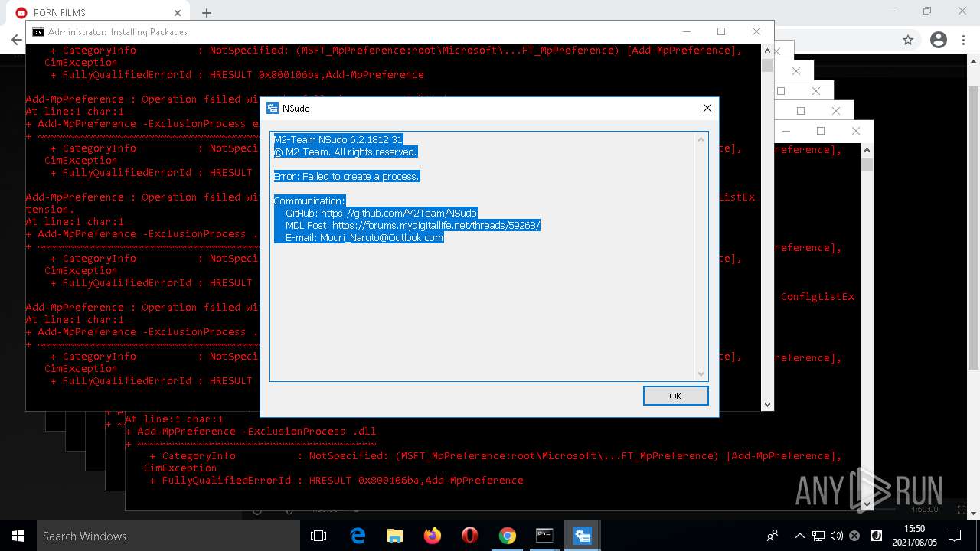980x551 pixels.
Task: Close the rightmost background console window
Action: (856, 131)
